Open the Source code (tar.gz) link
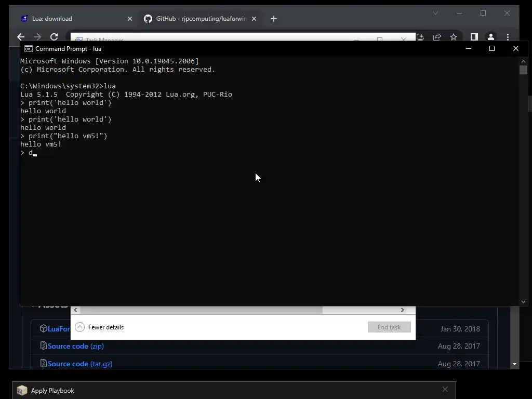The width and height of the screenshot is (532, 399). click(80, 364)
